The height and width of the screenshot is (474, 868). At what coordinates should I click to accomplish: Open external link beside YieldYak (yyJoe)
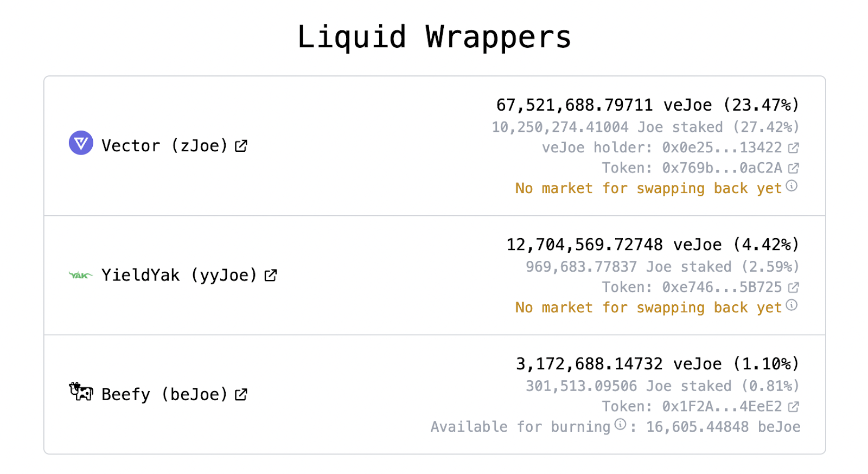pyautogui.click(x=271, y=276)
